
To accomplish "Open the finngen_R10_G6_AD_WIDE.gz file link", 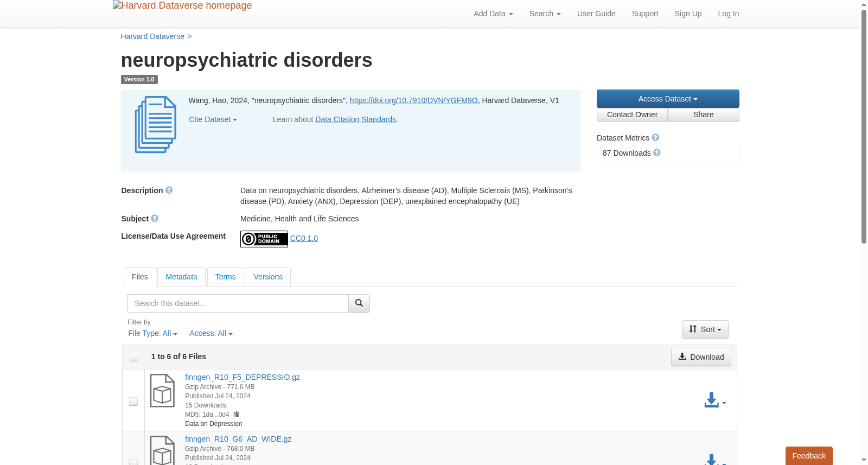I will (238, 439).
